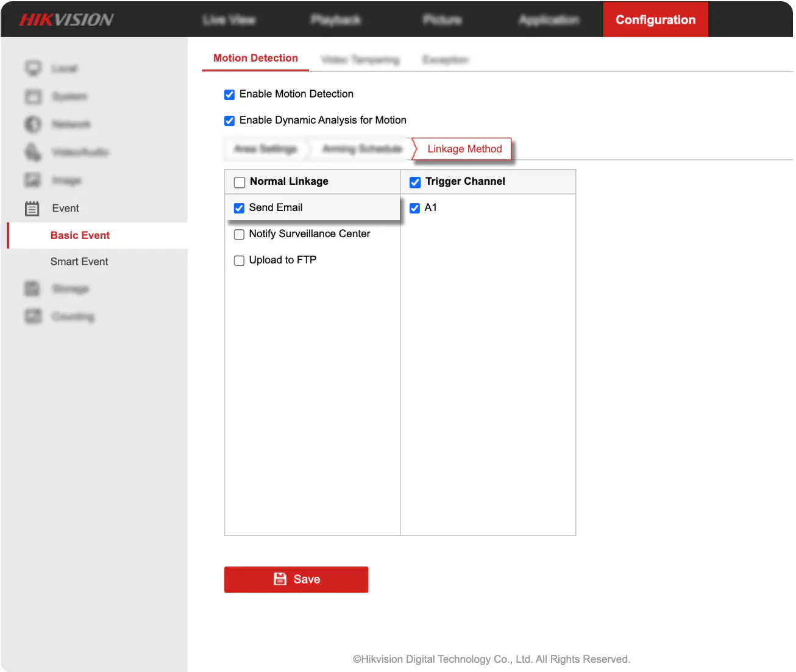This screenshot has width=796, height=672.
Task: Click the Network globe icon in sidebar
Action: point(33,124)
